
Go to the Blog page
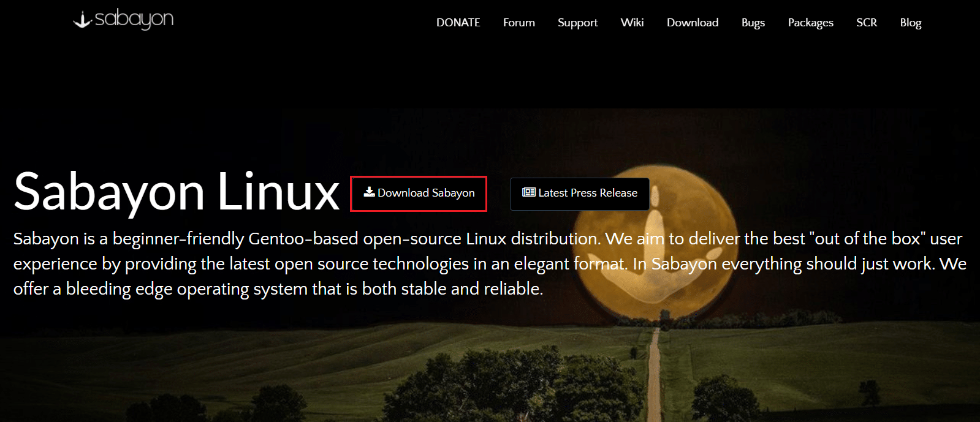[910, 23]
